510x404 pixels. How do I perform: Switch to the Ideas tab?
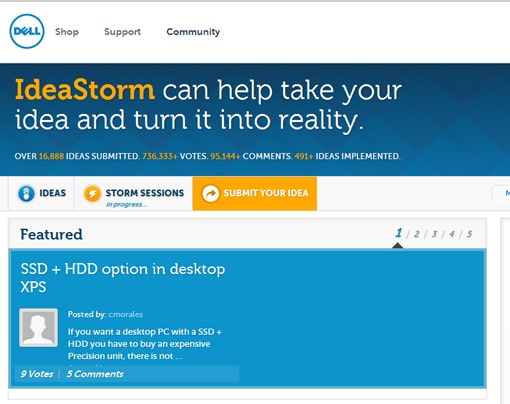tap(42, 194)
